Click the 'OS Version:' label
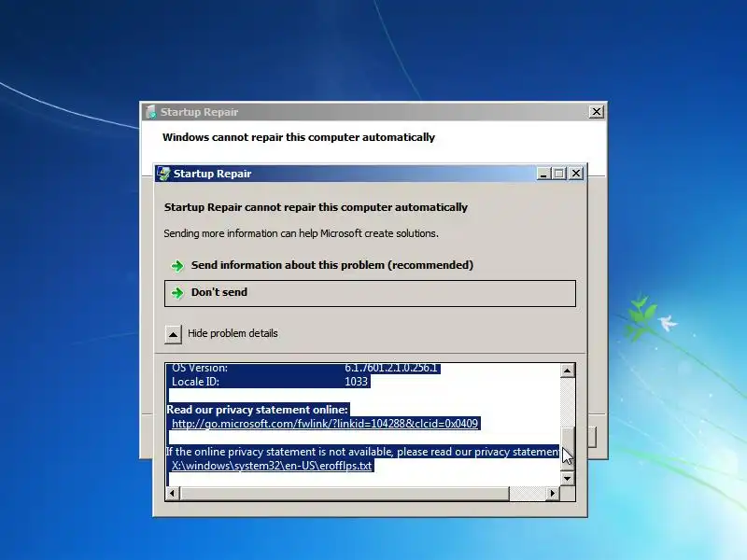Screen dimensions: 747x560 click(x=200, y=368)
